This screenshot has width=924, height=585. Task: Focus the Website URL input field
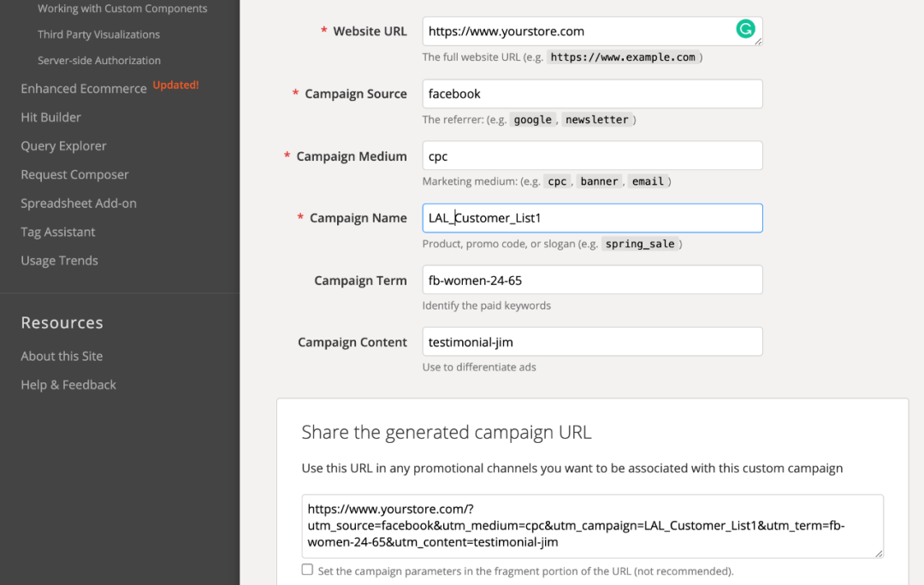[x=592, y=32]
